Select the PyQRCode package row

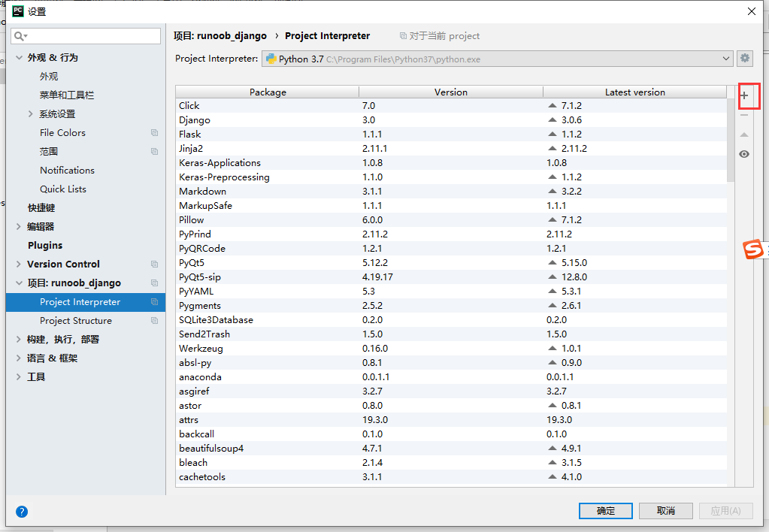tap(451, 248)
